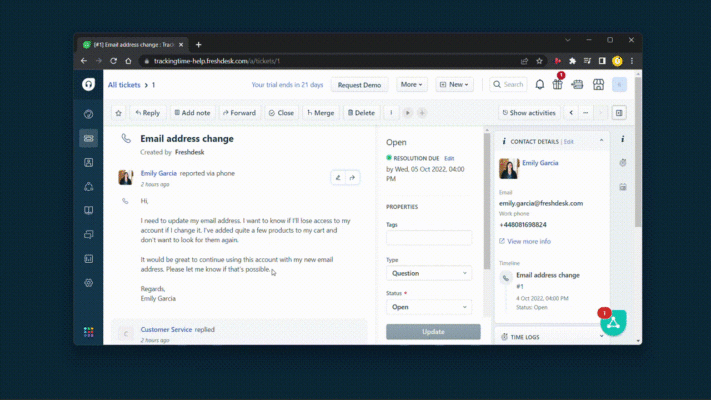Click the Update button
The image size is (711, 400).
point(433,332)
